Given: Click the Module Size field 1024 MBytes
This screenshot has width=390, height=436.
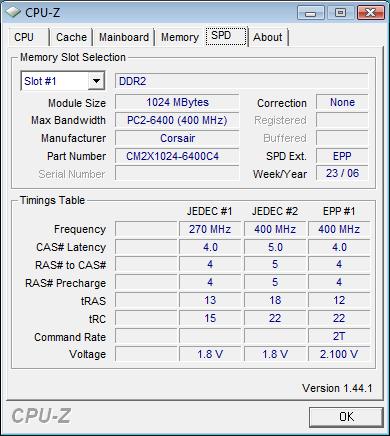Looking at the screenshot, I should (x=177, y=102).
